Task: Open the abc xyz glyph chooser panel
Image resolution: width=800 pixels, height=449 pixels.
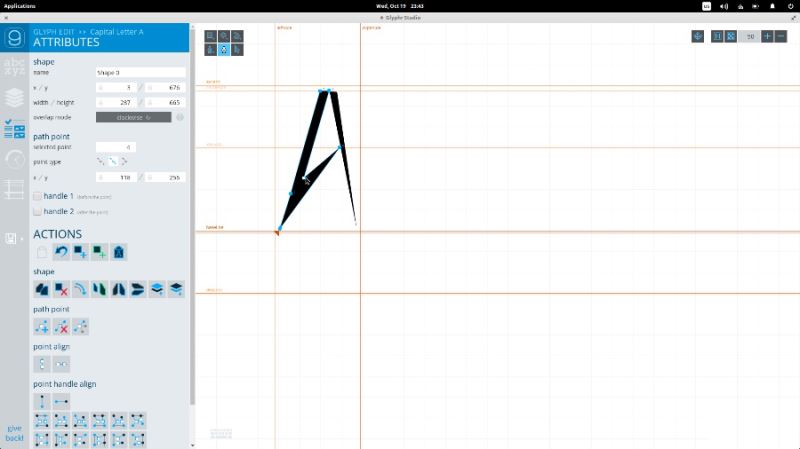Action: click(x=14, y=67)
